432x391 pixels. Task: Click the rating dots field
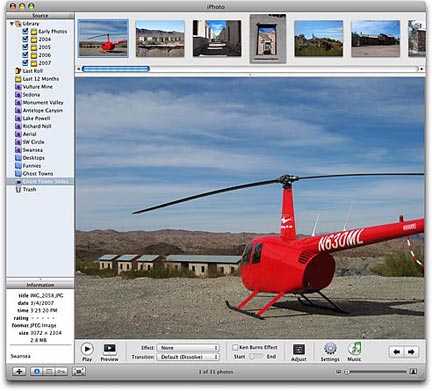click(x=43, y=318)
